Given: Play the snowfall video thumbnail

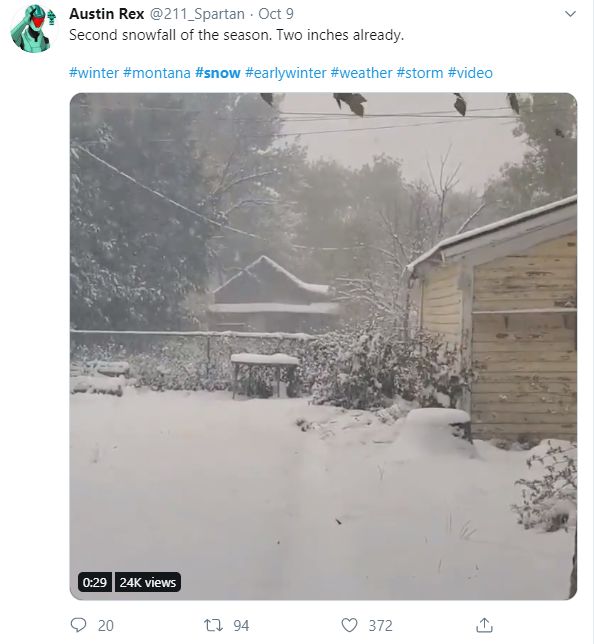Looking at the screenshot, I should pos(323,346).
